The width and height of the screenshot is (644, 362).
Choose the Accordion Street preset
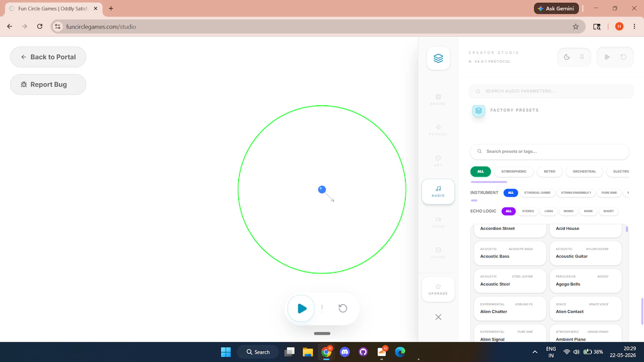coord(510,230)
